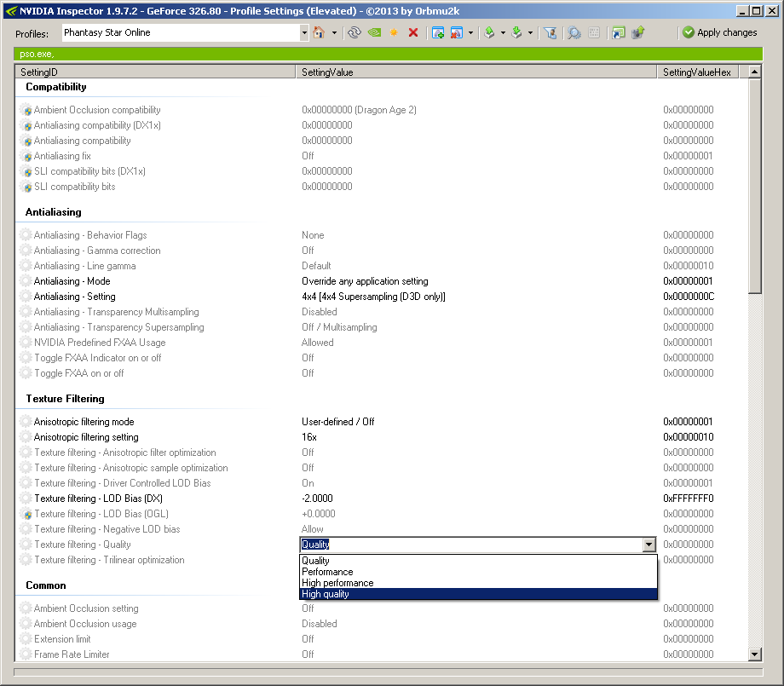Click the funnel filter icon in the toolbar

(551, 32)
